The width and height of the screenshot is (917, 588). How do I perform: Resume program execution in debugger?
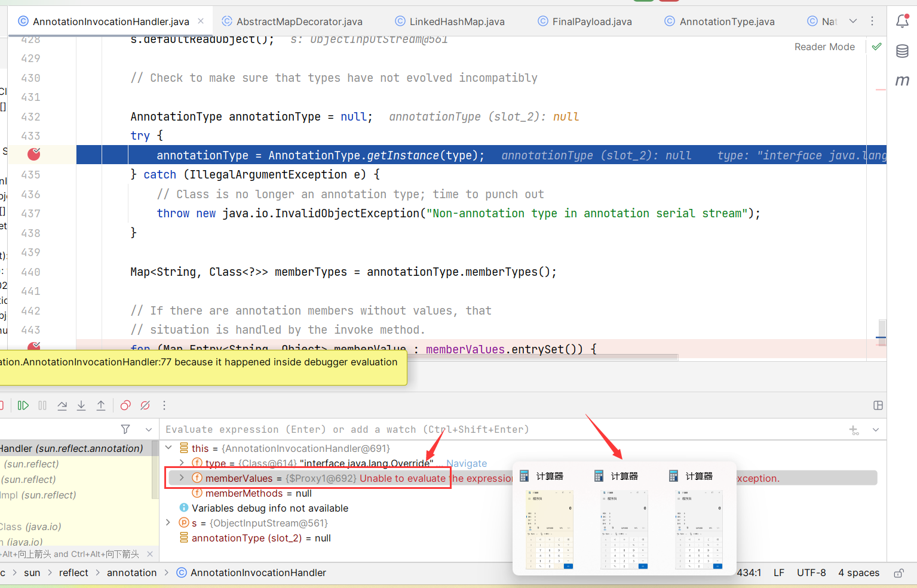coord(23,405)
